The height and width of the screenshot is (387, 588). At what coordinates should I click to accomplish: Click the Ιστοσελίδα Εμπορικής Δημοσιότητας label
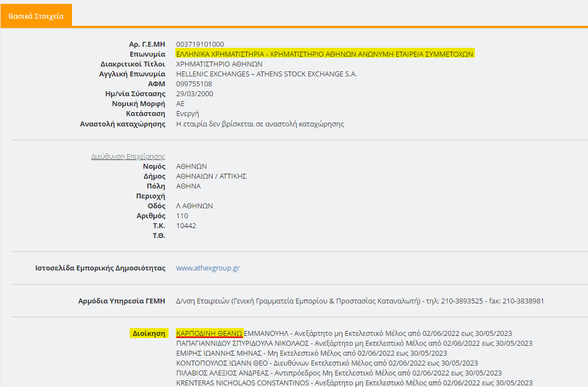100,268
